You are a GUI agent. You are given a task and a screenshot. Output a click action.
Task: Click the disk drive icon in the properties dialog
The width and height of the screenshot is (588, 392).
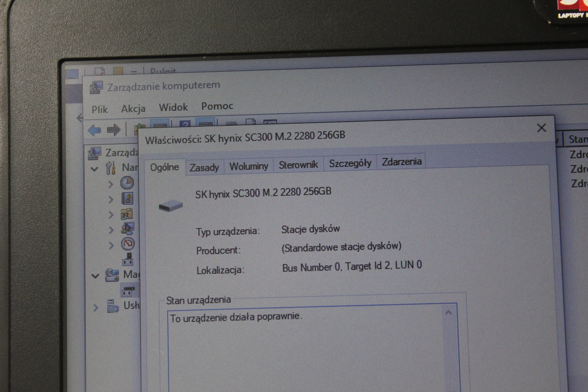click(x=171, y=206)
